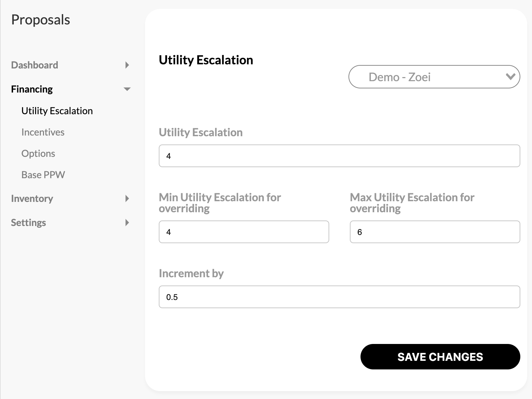Viewport: 532px width, 399px height.
Task: Open the Demo - Zoei dropdown
Action: [434, 77]
